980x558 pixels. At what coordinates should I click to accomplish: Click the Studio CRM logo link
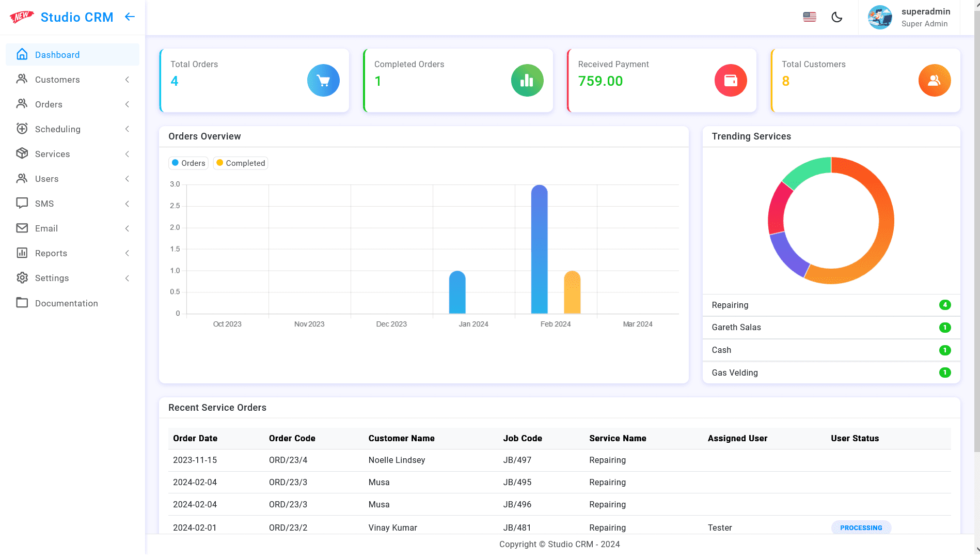[x=76, y=17]
